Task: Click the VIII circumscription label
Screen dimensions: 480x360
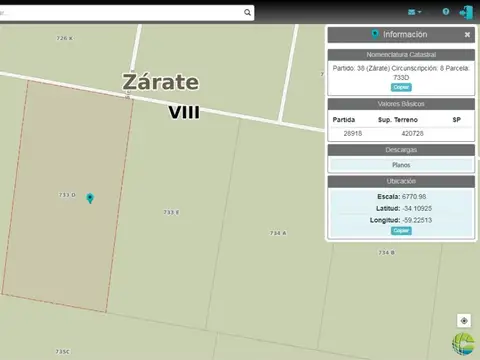Action: (x=184, y=112)
